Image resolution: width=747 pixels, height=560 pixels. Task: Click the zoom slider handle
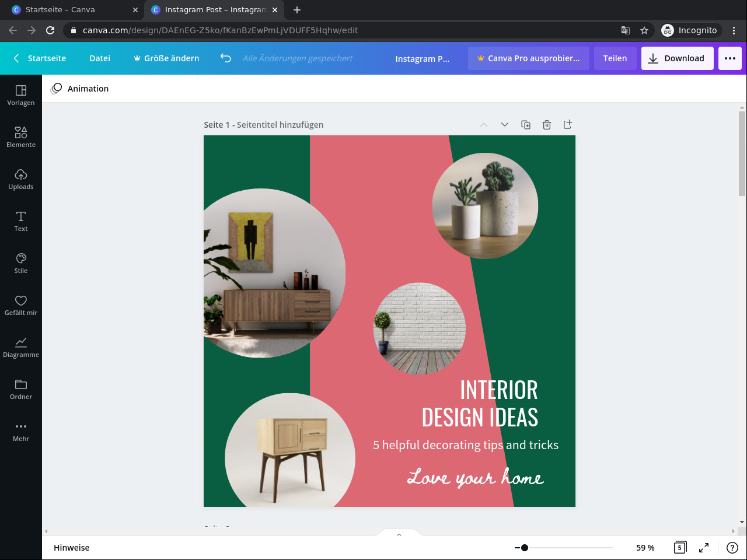[525, 548]
